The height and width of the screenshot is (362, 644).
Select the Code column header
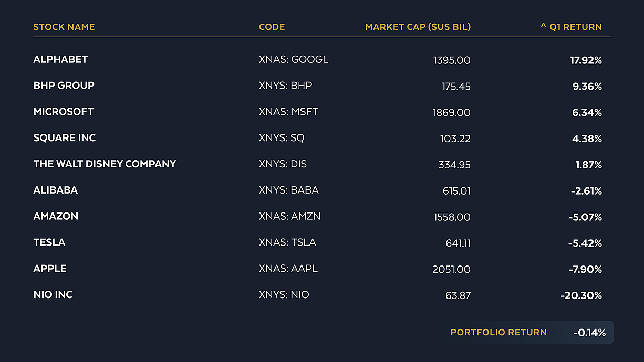click(x=272, y=27)
